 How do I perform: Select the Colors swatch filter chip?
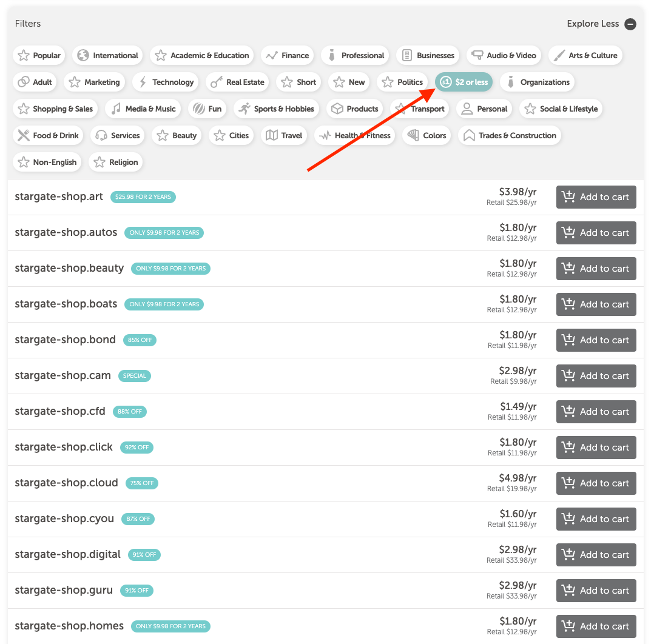(x=426, y=135)
